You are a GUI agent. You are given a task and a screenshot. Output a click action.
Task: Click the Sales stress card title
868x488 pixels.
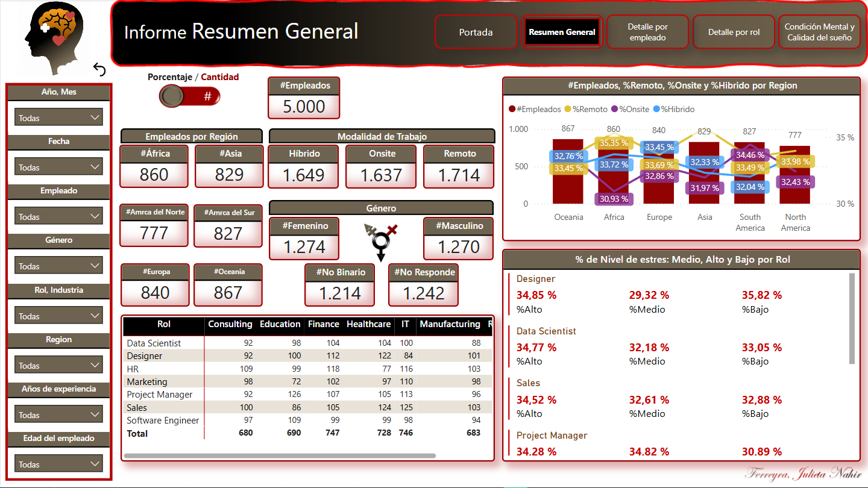(x=528, y=383)
